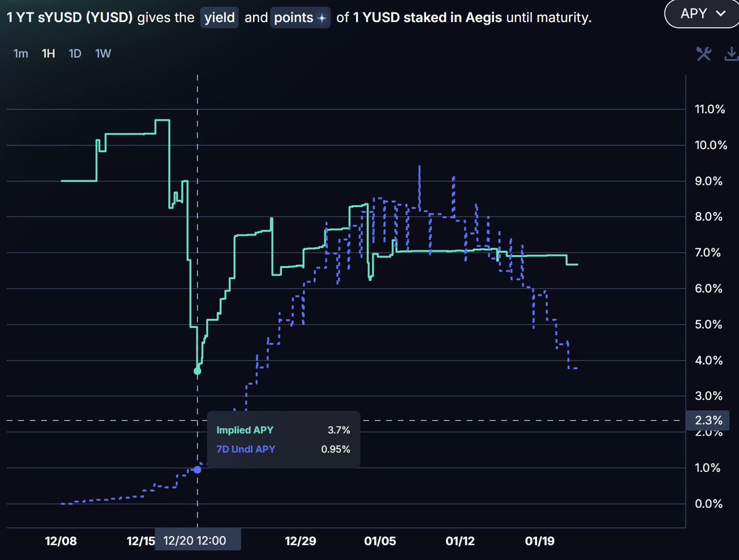The height and width of the screenshot is (560, 739).
Task: Click the 01/19 date label
Action: (540, 541)
